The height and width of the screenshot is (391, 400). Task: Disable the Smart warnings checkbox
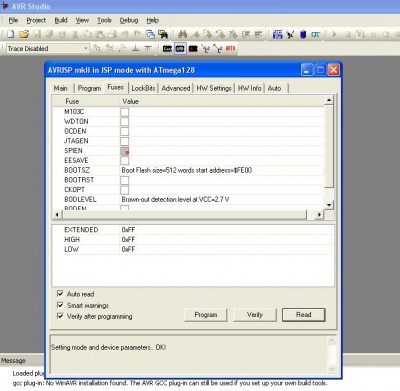tap(60, 305)
